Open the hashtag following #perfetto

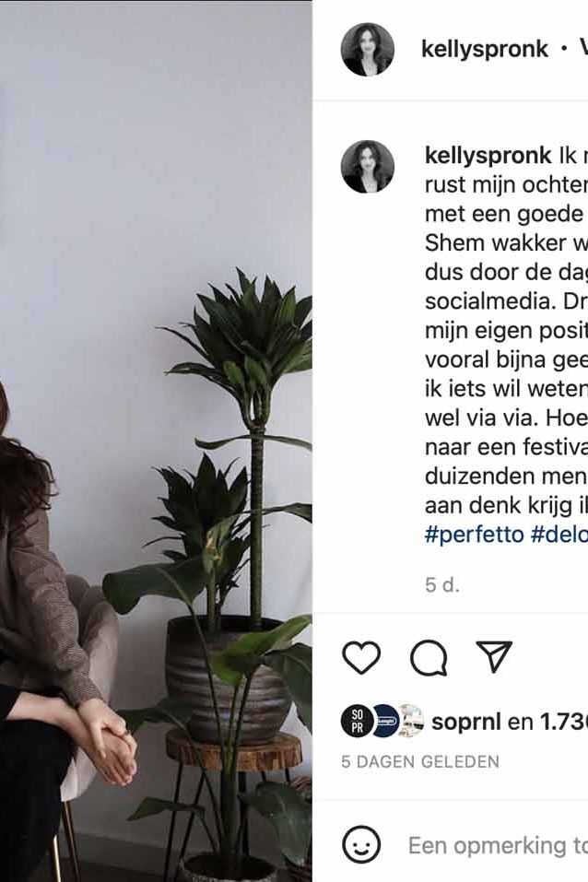click(559, 534)
